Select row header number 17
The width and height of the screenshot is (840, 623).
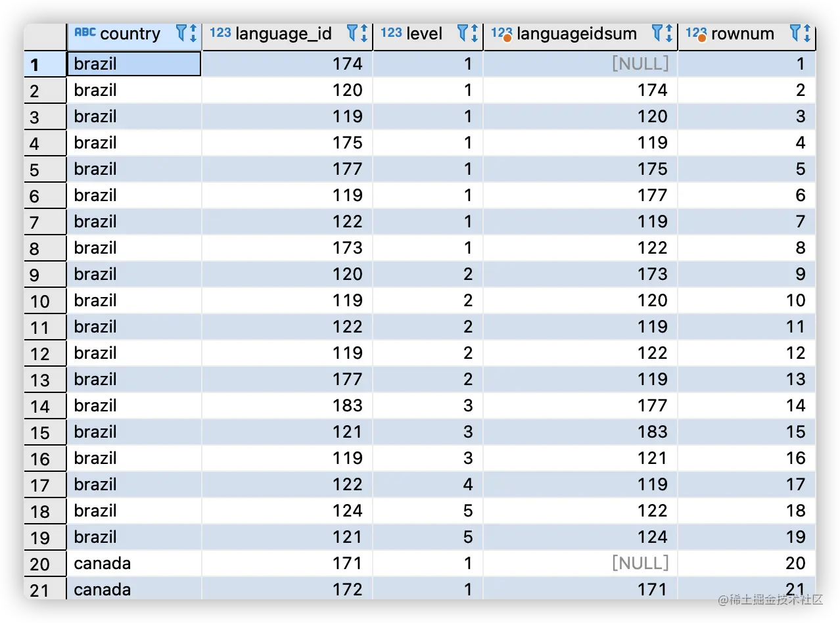pos(45,484)
